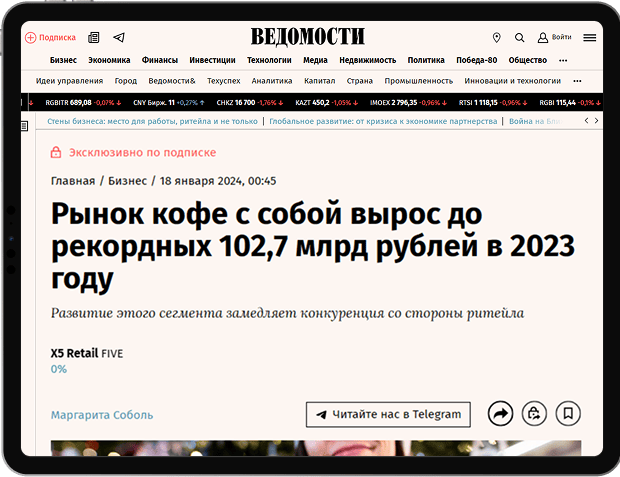Image resolution: width=620 pixels, height=477 pixels.
Task: Click the Подписка text link
Action: 57,38
